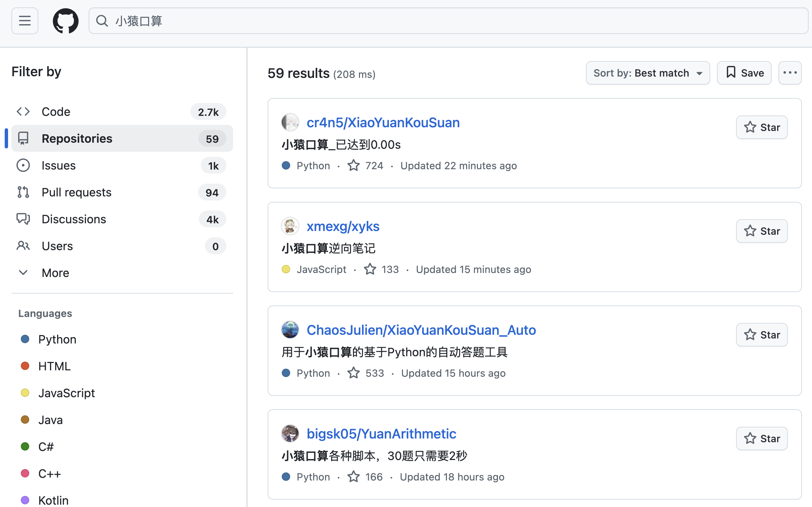812x507 pixels.
Task: Filter results by C# language
Action: (x=46, y=447)
